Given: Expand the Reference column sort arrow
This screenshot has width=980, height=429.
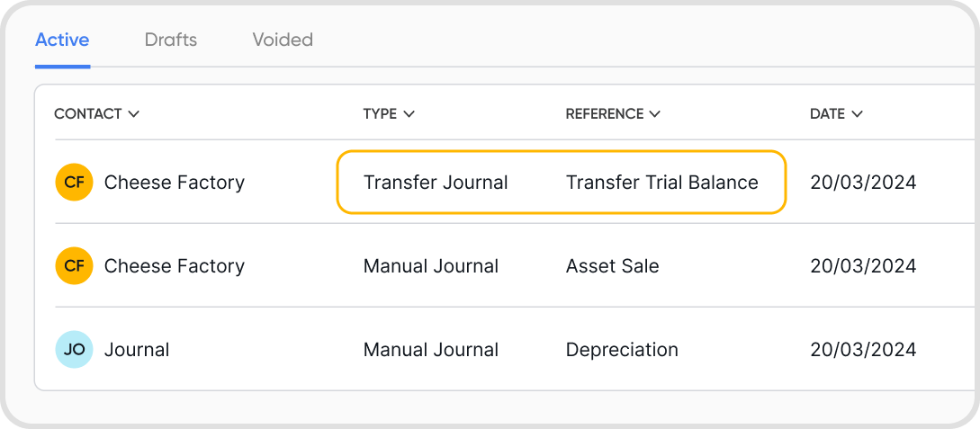Looking at the screenshot, I should (x=655, y=114).
